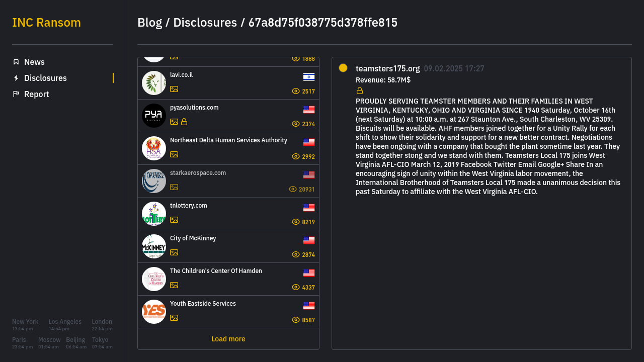Select Northeast Delta Human Services Authority entry
The image size is (644, 362).
coord(228,140)
